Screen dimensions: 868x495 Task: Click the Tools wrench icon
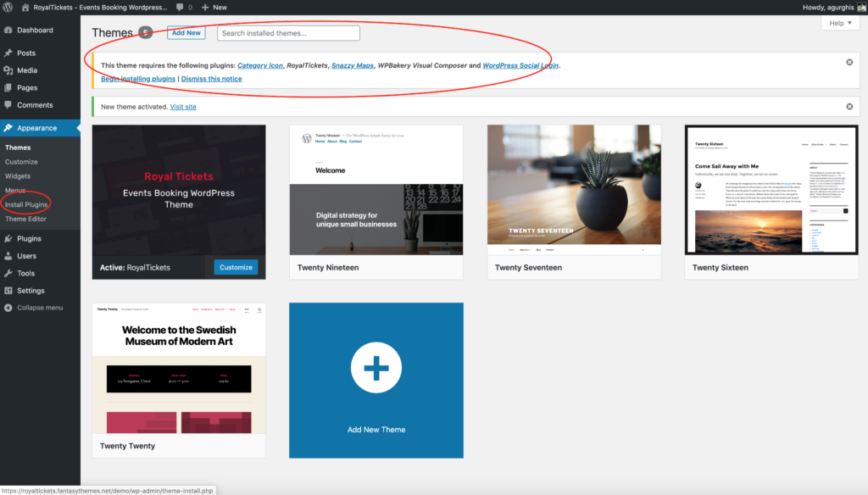pyautogui.click(x=8, y=273)
